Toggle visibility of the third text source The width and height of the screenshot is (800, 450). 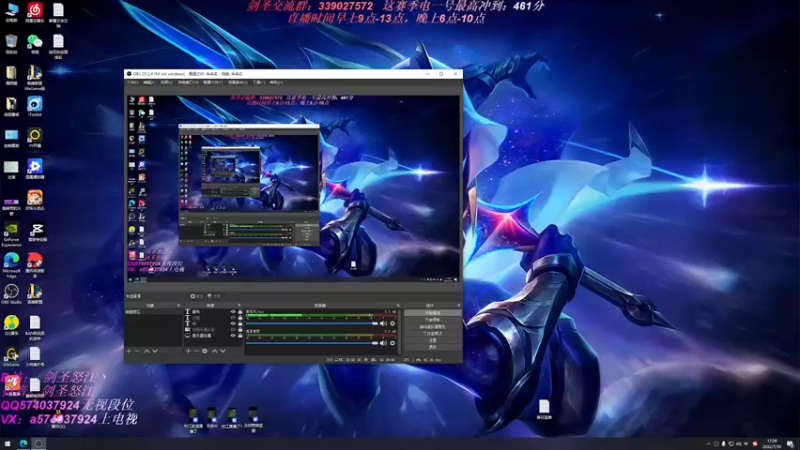coord(233,323)
